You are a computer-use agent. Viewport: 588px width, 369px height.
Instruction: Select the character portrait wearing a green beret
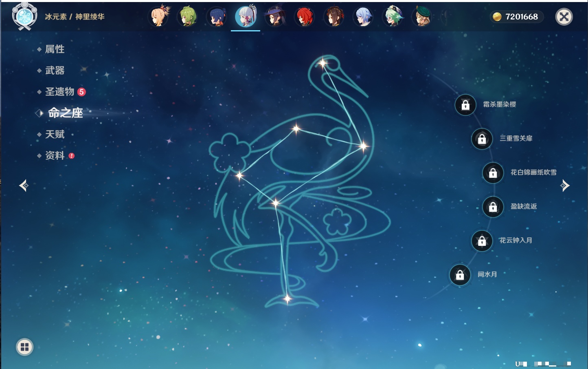click(x=422, y=17)
